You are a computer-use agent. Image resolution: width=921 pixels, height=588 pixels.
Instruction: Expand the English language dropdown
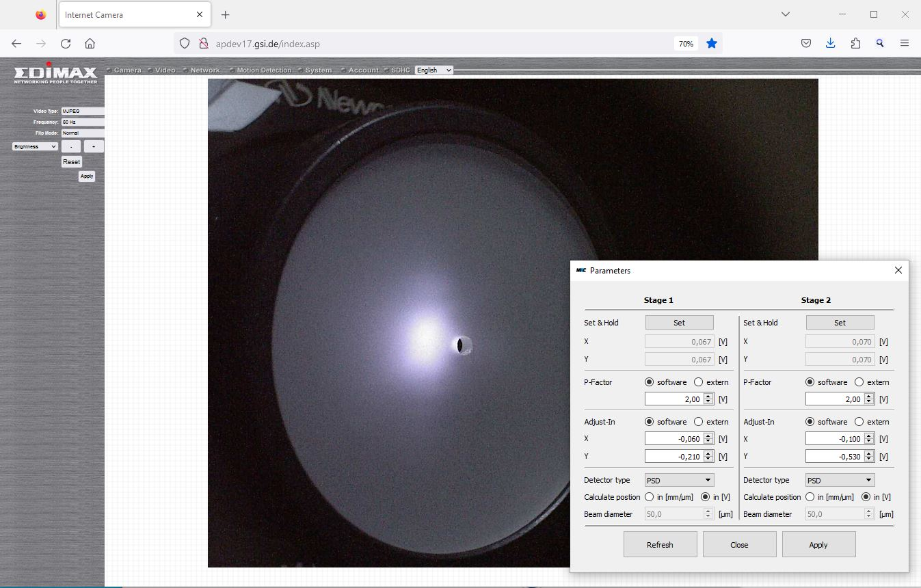[x=434, y=70]
